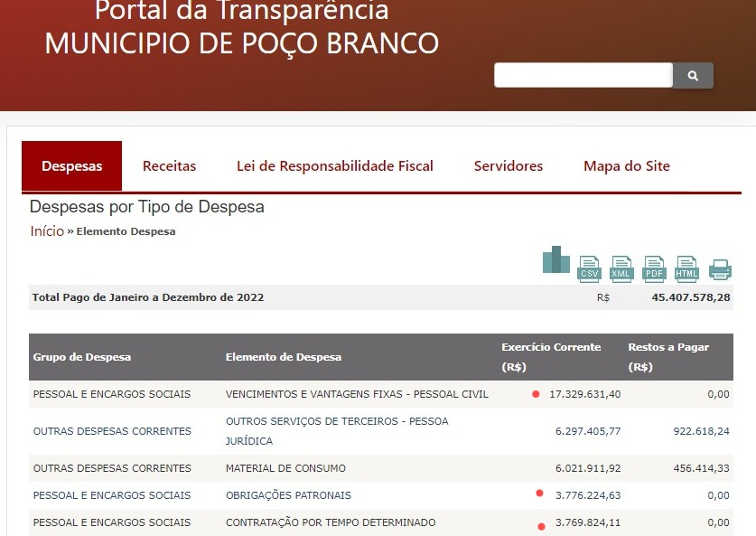Export data as XML file
This screenshot has width=756, height=536.
point(621,268)
